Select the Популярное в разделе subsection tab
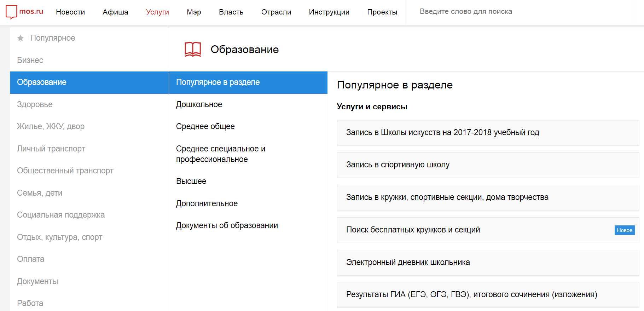This screenshot has width=644, height=311. [248, 82]
